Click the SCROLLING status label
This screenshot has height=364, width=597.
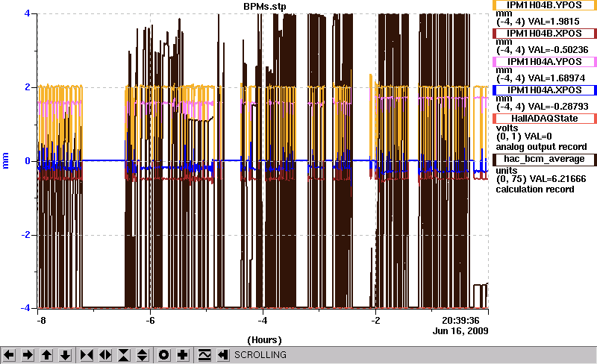pyautogui.click(x=260, y=355)
